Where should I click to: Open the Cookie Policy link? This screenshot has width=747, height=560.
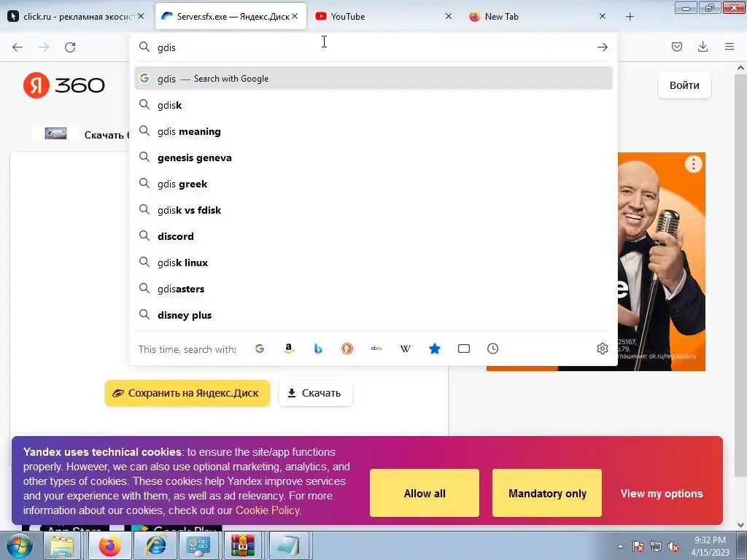pos(268,510)
